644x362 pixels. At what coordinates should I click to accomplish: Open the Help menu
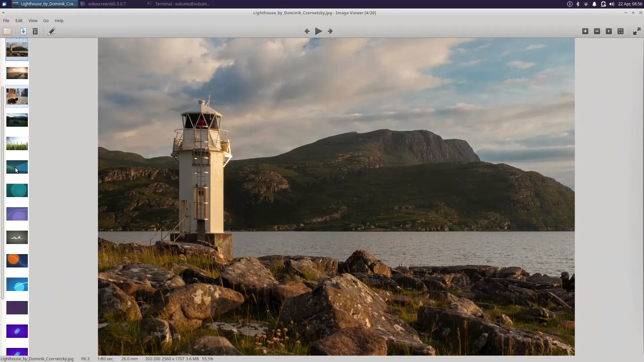pos(59,20)
